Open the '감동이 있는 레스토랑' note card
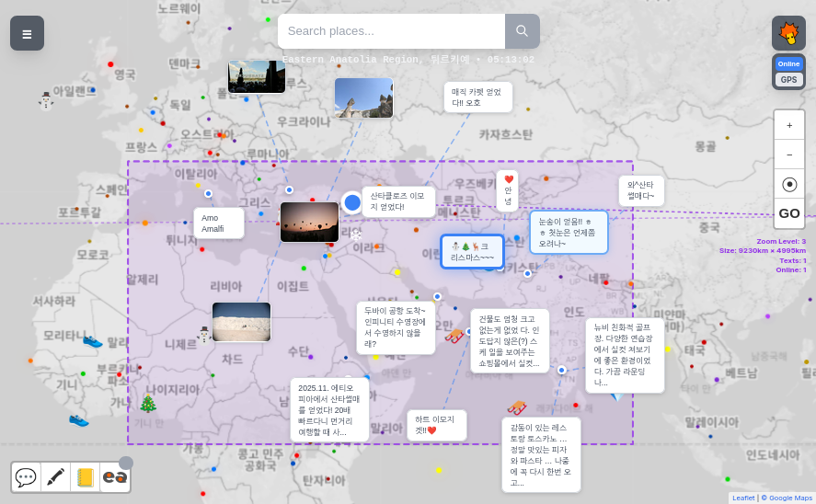Image resolution: width=816 pixels, height=504 pixels. tap(541, 454)
